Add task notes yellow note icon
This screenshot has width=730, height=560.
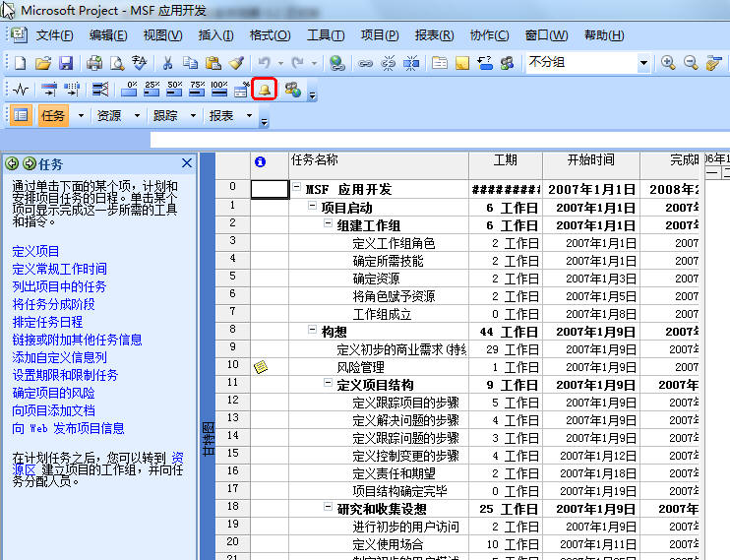click(462, 63)
